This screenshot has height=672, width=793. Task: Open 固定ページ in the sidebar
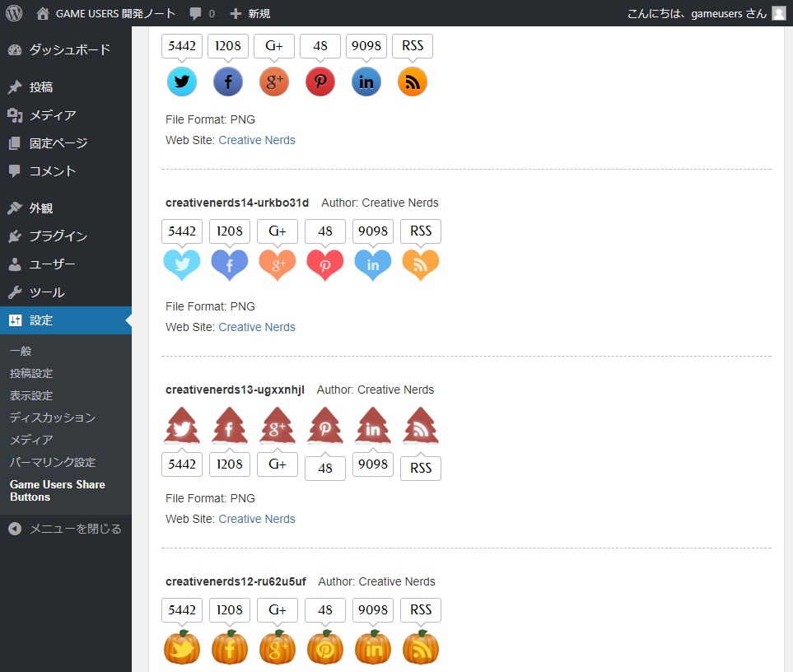point(66,143)
